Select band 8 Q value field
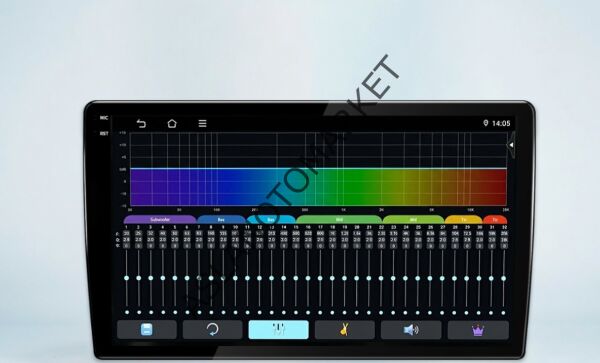The width and height of the screenshot is (600, 363). [x=211, y=239]
